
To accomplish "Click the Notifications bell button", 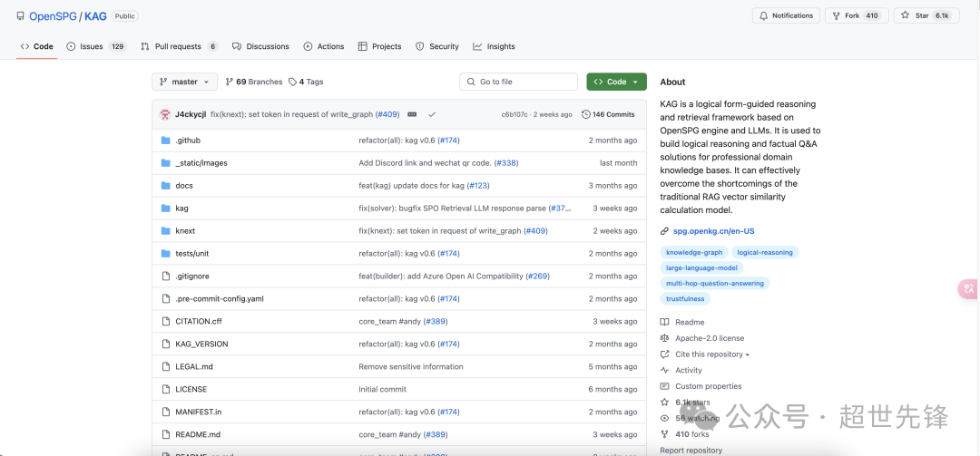I will 786,15.
